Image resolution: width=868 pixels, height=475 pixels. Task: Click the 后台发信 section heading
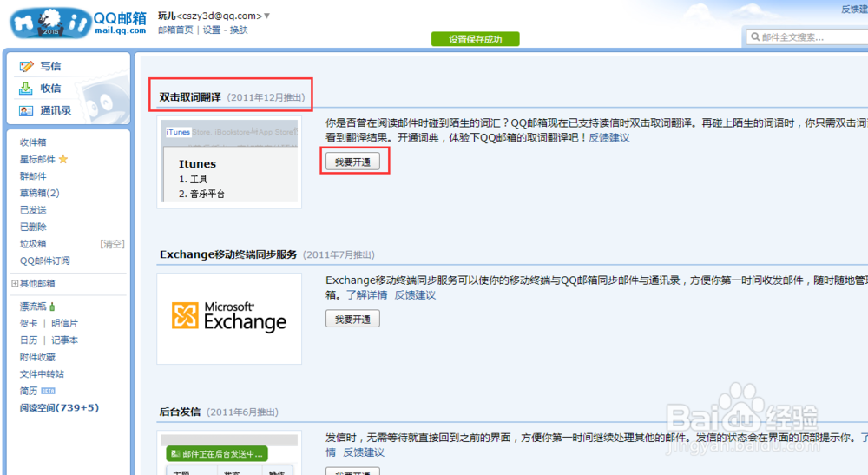pyautogui.click(x=180, y=412)
